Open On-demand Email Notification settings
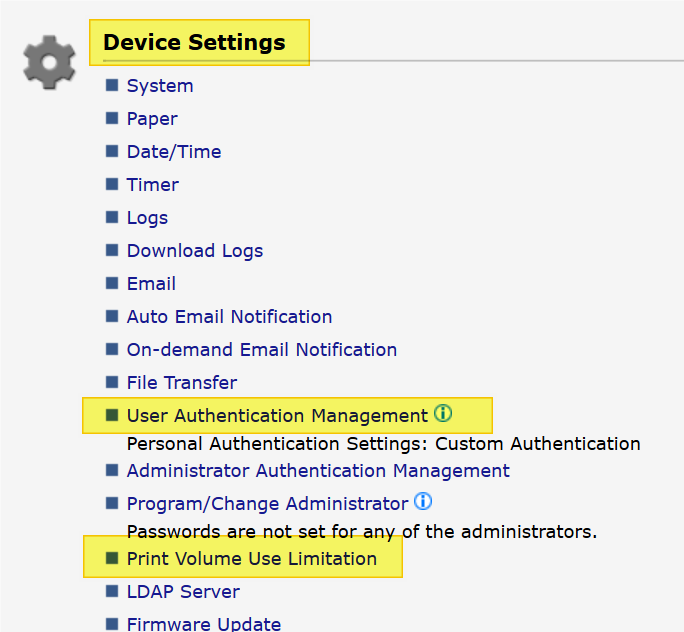The height and width of the screenshot is (632, 684). tap(262, 350)
